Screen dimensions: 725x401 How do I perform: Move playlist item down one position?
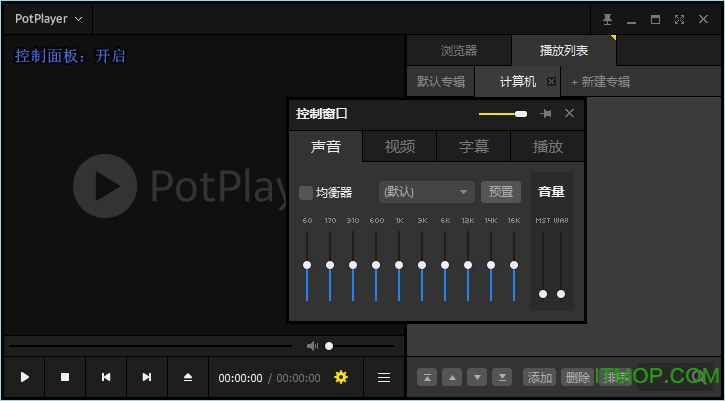[x=477, y=377]
